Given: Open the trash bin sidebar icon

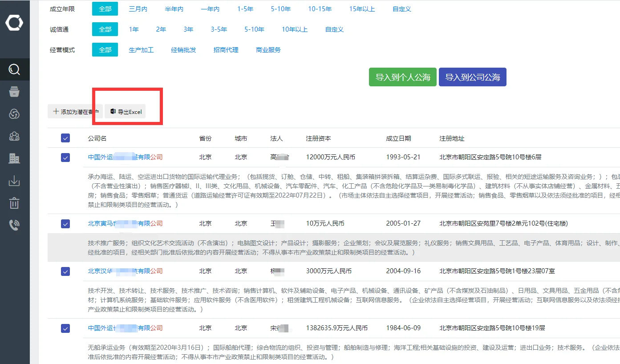Looking at the screenshot, I should (14, 203).
